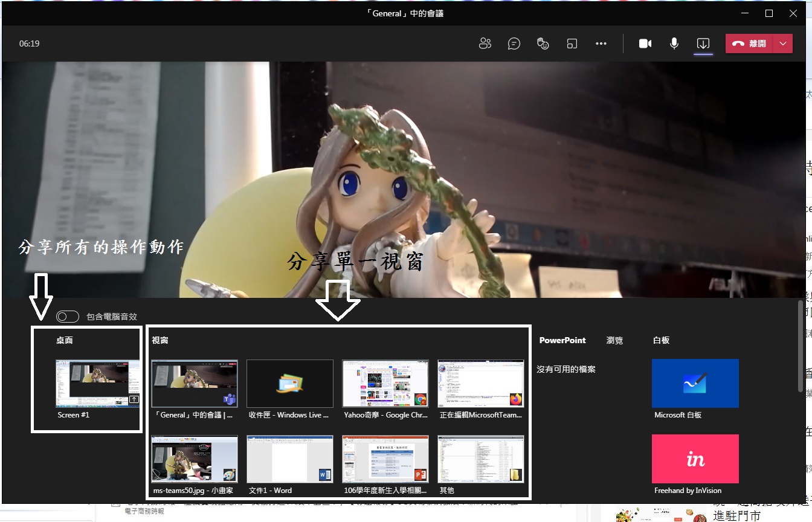Image resolution: width=812 pixels, height=522 pixels.
Task: Close the share content tray icon
Action: 703,43
